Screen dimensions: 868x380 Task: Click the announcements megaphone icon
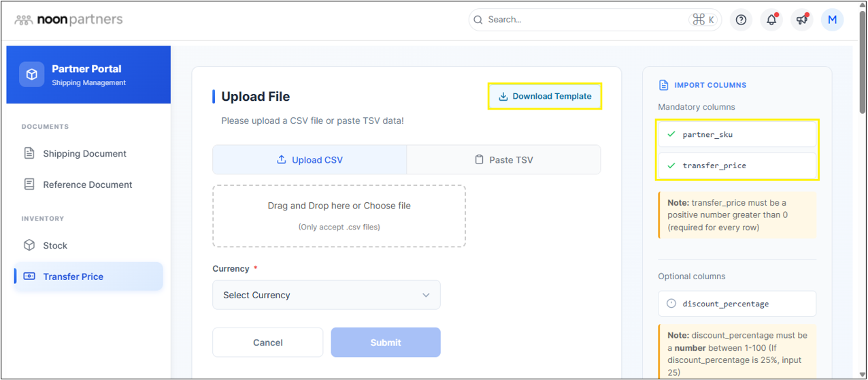pos(802,20)
